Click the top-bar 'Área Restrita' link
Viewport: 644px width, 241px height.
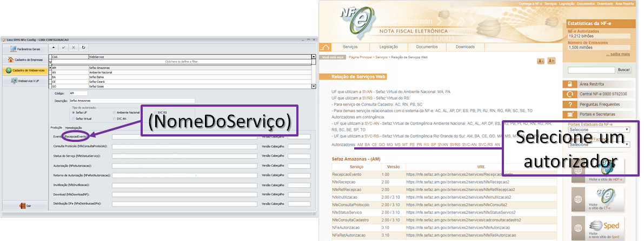(625, 3)
